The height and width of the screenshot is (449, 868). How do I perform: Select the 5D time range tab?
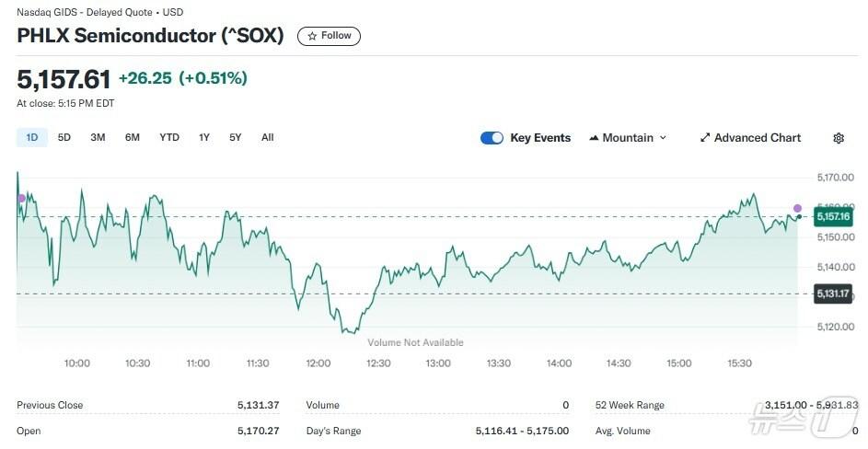point(64,138)
